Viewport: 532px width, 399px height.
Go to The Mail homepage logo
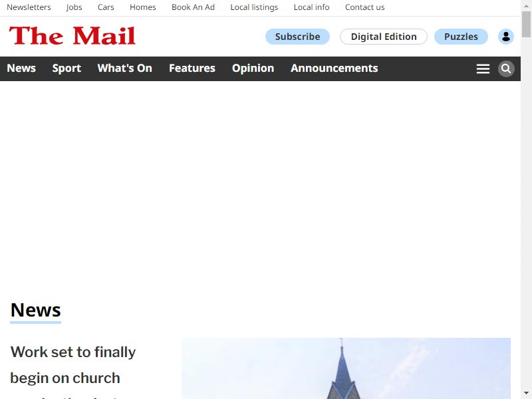click(72, 36)
